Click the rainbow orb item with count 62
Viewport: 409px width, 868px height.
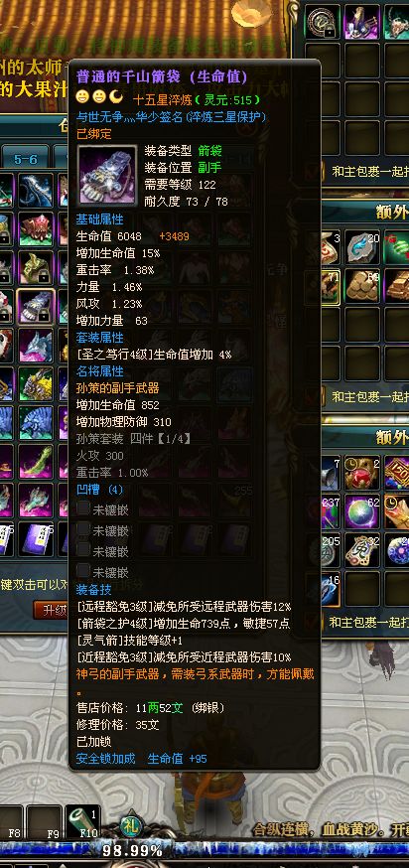pyautogui.click(x=362, y=512)
